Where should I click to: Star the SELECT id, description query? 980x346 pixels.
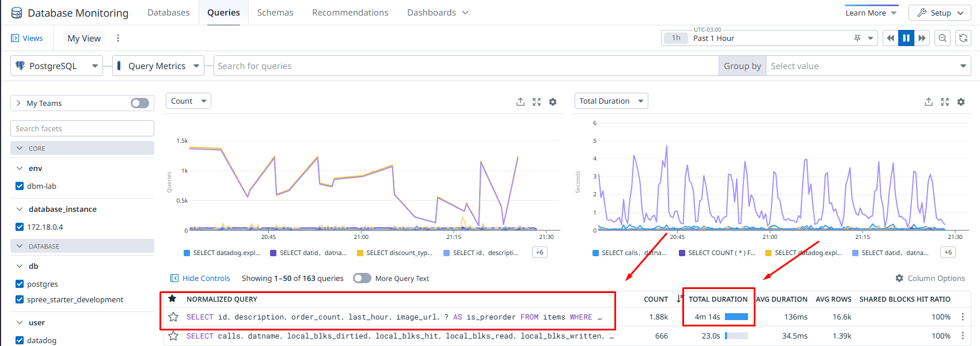[x=173, y=317]
